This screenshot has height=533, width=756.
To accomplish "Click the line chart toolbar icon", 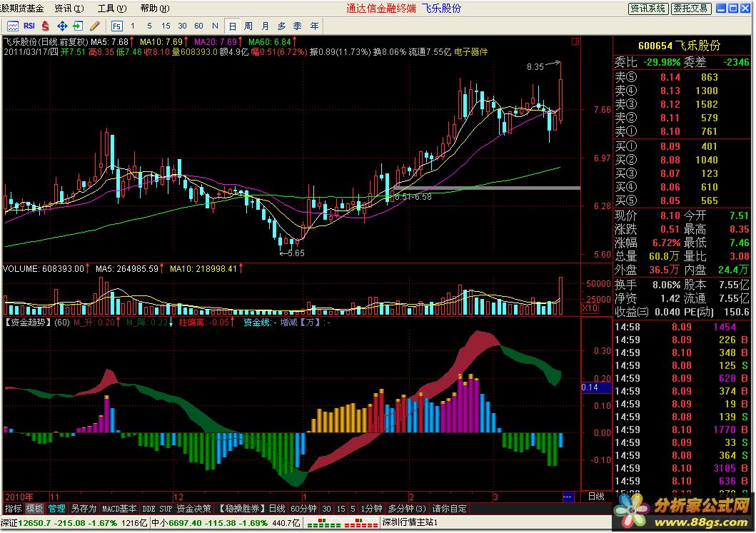I will tap(13, 26).
